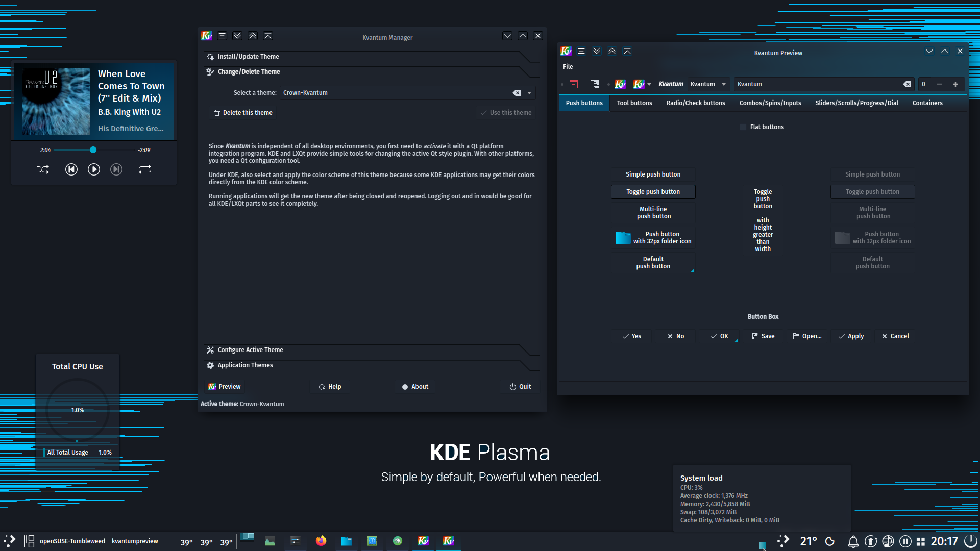The height and width of the screenshot is (551, 980).
Task: Toggle repeat in the music player
Action: tap(145, 169)
